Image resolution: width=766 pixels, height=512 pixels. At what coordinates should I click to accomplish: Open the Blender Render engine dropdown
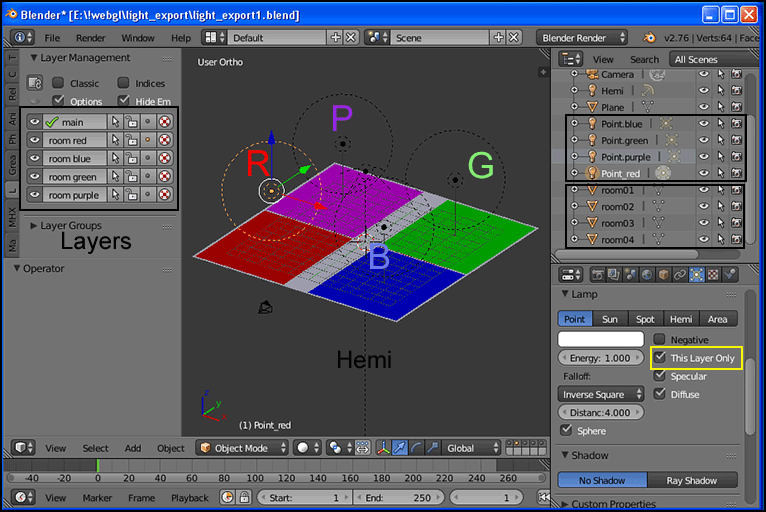pyautogui.click(x=581, y=38)
